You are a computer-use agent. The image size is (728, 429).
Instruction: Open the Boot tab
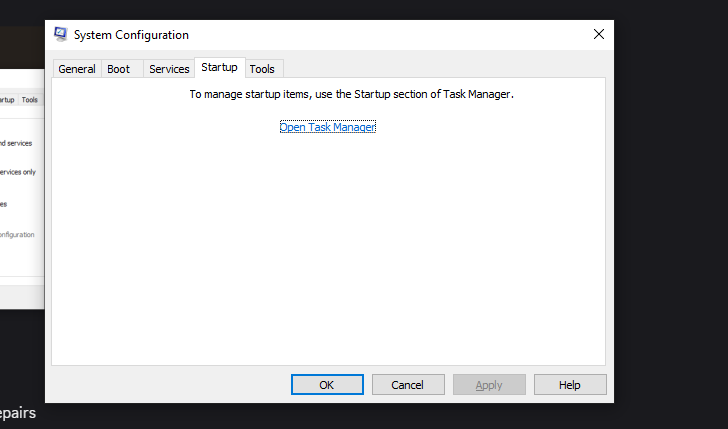coord(119,69)
